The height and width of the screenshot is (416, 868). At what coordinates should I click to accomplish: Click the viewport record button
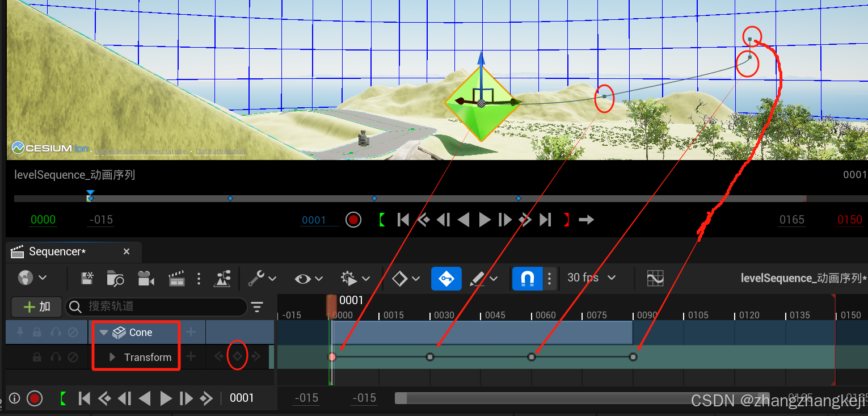click(x=353, y=220)
